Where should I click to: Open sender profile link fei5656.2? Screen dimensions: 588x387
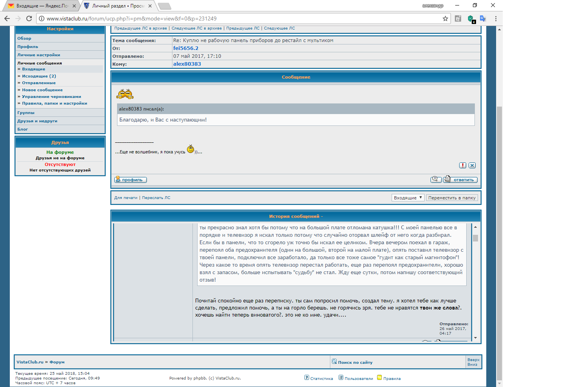pyautogui.click(x=186, y=48)
